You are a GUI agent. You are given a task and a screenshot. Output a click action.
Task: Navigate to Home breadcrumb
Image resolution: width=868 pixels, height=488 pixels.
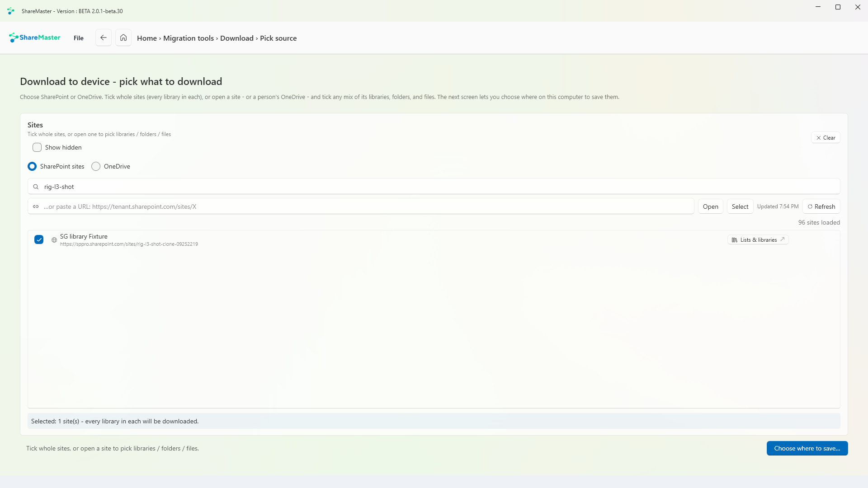[x=147, y=38]
